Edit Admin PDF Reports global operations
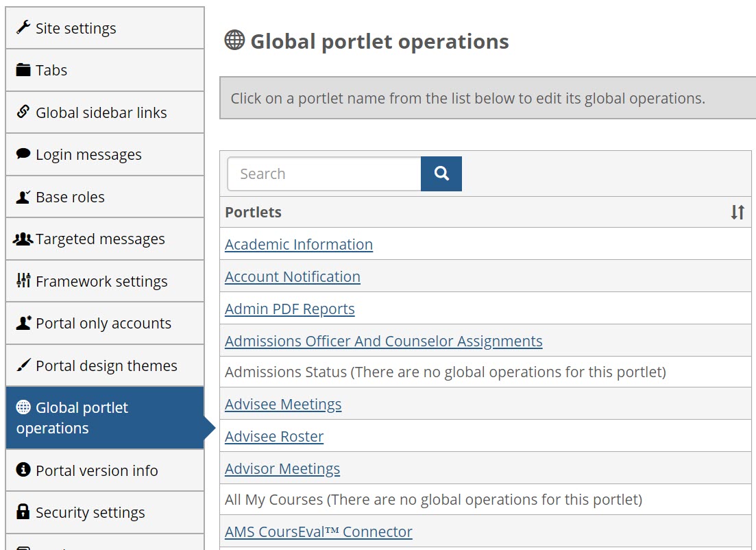The image size is (756, 550). click(x=290, y=309)
